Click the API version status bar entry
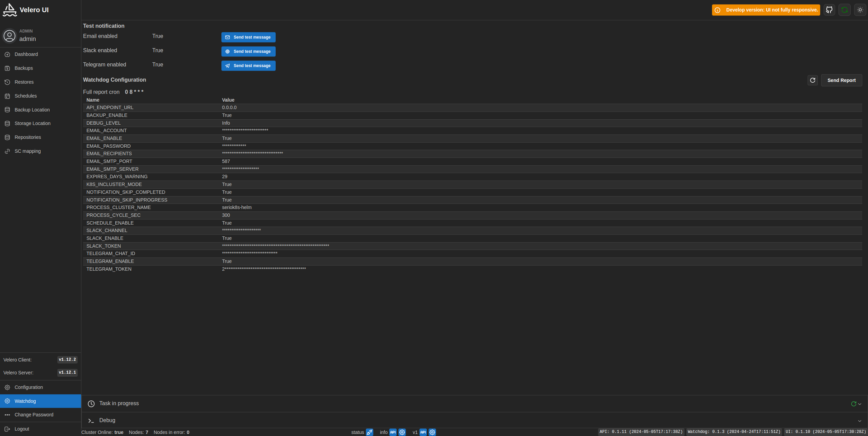This screenshot has height=436, width=868. tap(641, 432)
